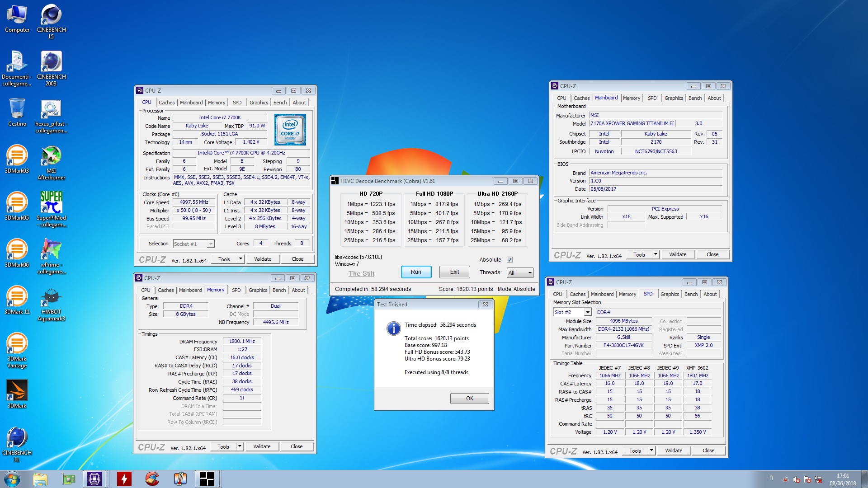Launch 3DMark06 shortcut
Image resolution: width=868 pixels, height=488 pixels.
coord(17,254)
